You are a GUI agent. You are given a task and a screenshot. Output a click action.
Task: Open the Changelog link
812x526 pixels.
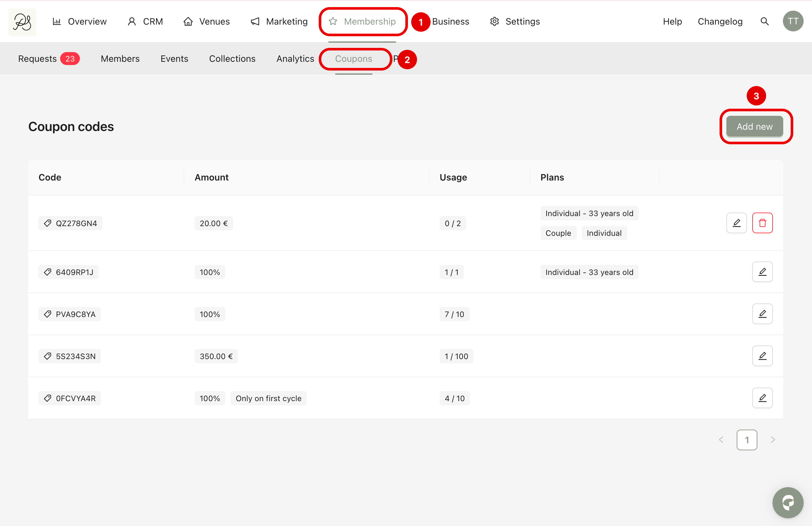tap(720, 21)
